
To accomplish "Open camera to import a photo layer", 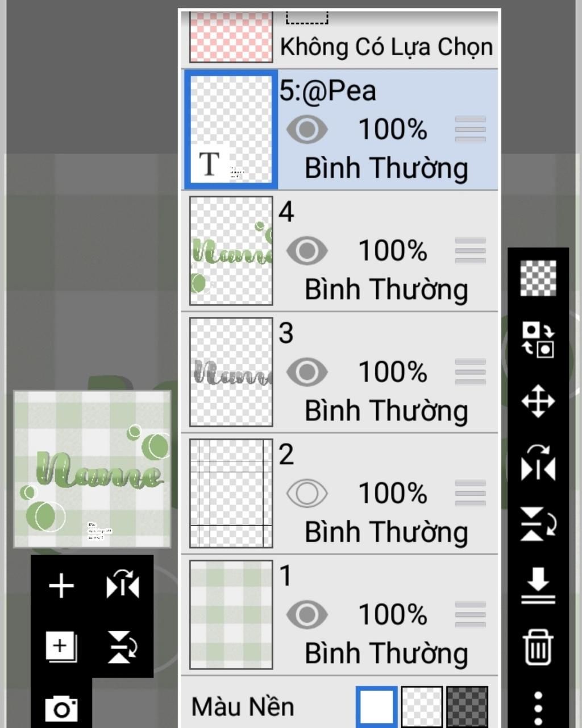I will click(61, 708).
